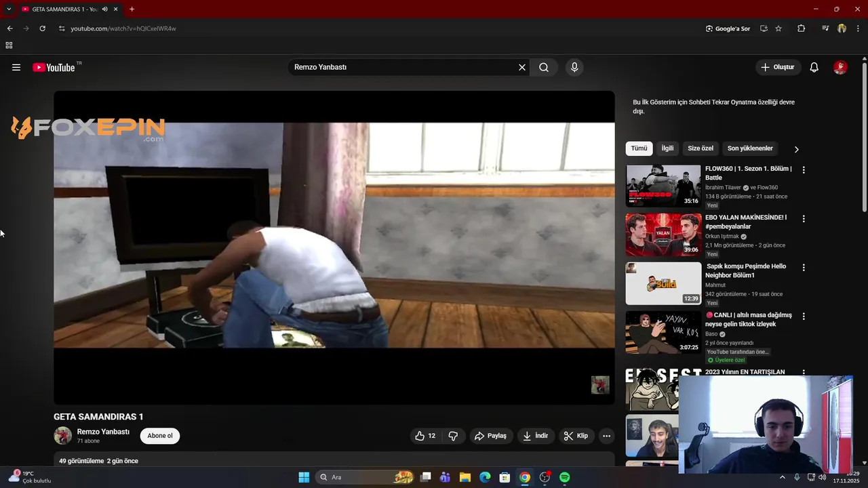Mute the tab via speaker icon

coord(104,9)
